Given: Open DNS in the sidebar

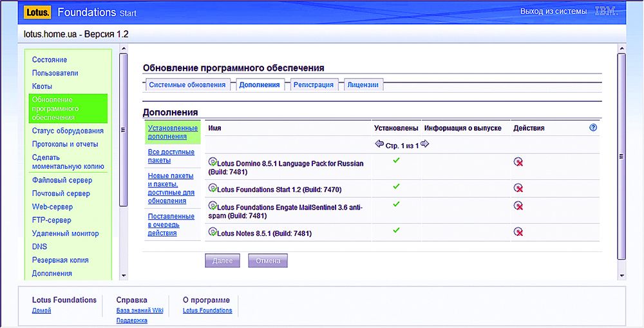Looking at the screenshot, I should (39, 247).
